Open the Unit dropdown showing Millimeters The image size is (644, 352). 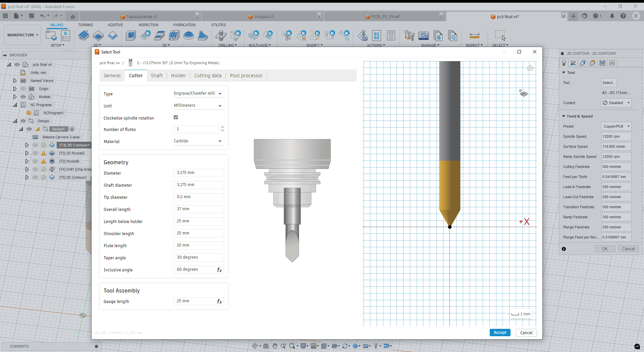(x=198, y=106)
